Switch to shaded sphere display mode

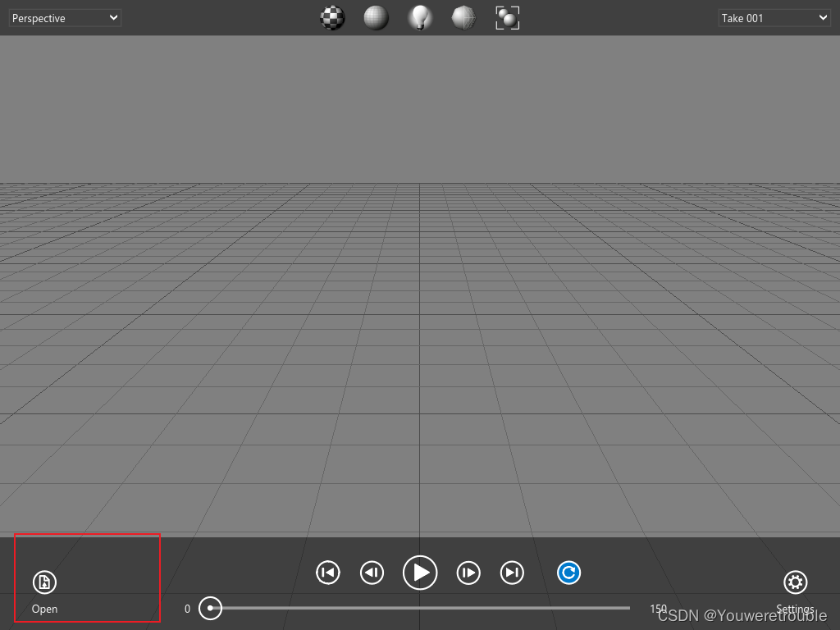tap(376, 18)
